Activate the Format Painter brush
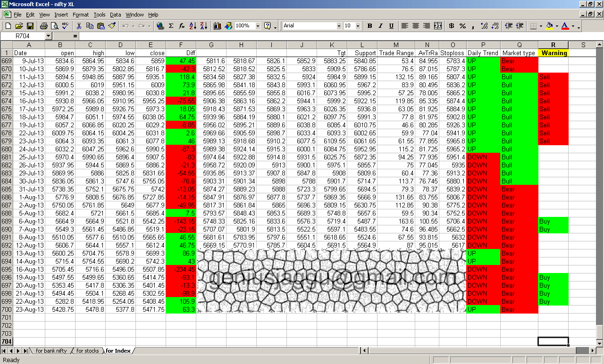The height and width of the screenshot is (364, 604). tap(111, 26)
